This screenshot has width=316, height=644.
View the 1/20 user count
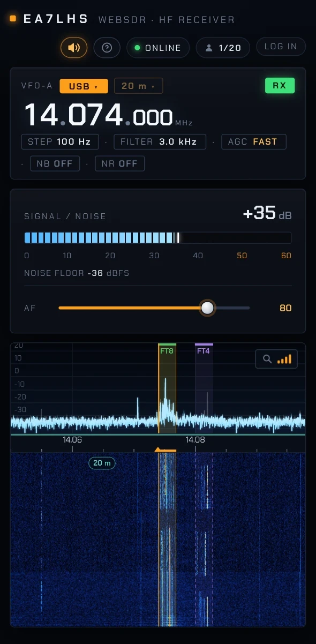(x=224, y=48)
